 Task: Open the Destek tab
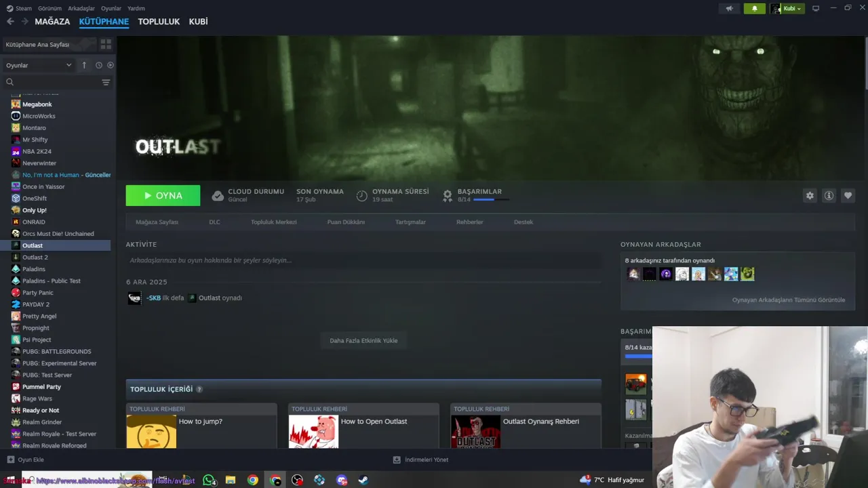click(x=523, y=222)
